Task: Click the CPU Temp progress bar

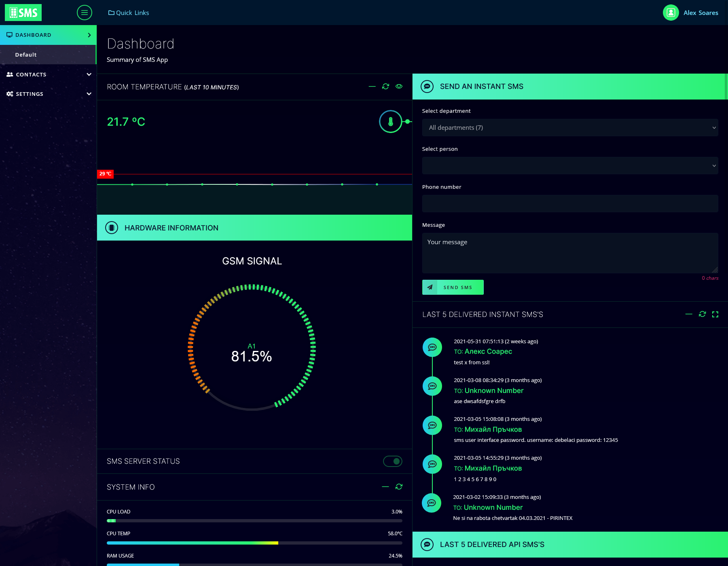Action: tap(254, 543)
